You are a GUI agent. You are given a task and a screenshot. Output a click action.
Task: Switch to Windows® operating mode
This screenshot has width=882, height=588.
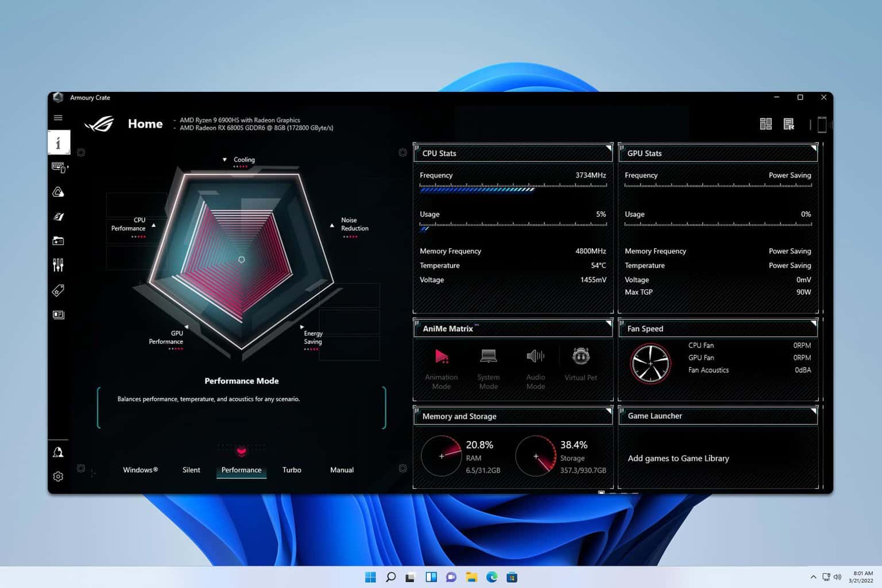(x=140, y=470)
